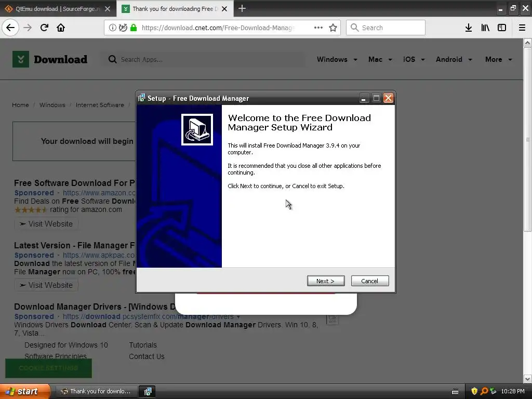Open the Software Principles link
532x399 pixels.
[x=55, y=356]
